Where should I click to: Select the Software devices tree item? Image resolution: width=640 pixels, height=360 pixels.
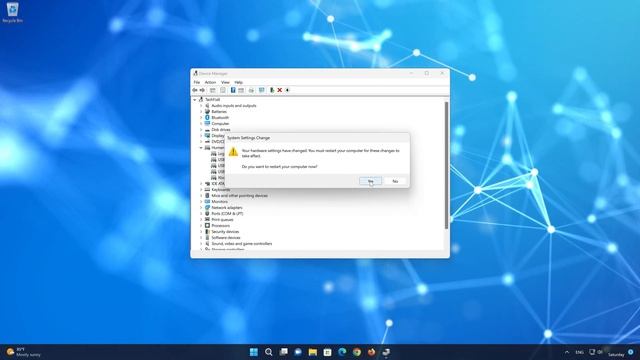point(226,238)
